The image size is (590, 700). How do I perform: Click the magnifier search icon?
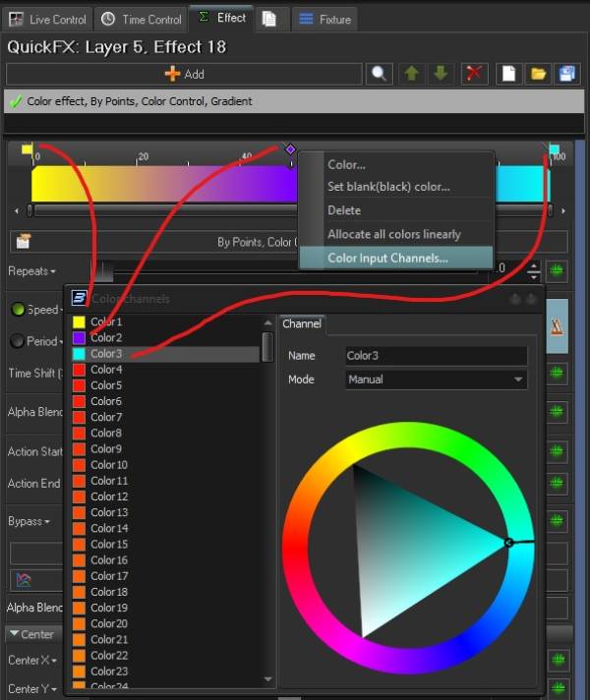pyautogui.click(x=379, y=74)
